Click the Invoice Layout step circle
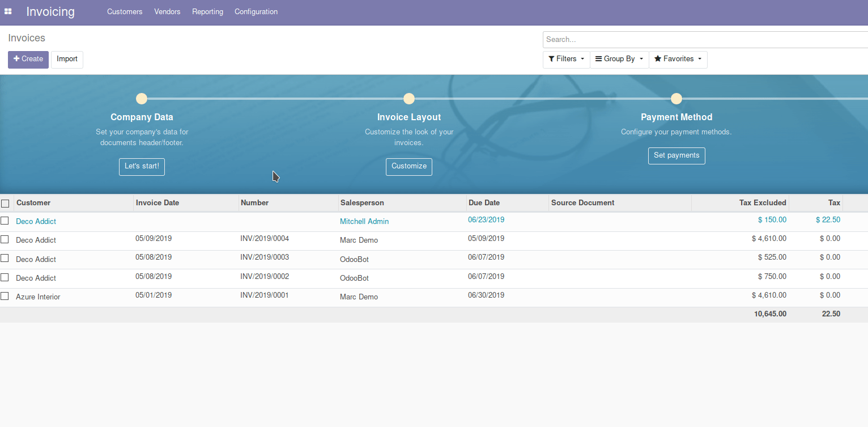Screen dimensions: 868x427 coord(409,99)
